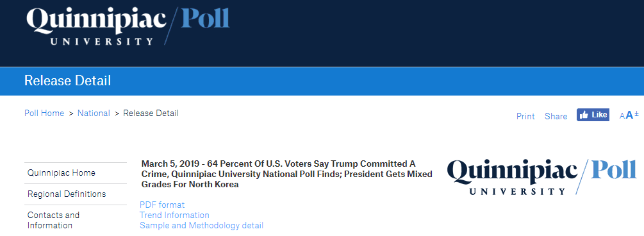Click the Quinnipiac Poll logo beside the headline
The height and width of the screenshot is (236, 644).
pos(541,177)
